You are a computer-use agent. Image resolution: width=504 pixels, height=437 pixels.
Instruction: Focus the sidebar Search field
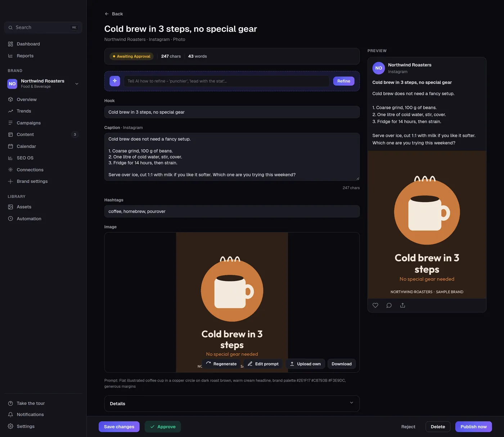tap(43, 27)
